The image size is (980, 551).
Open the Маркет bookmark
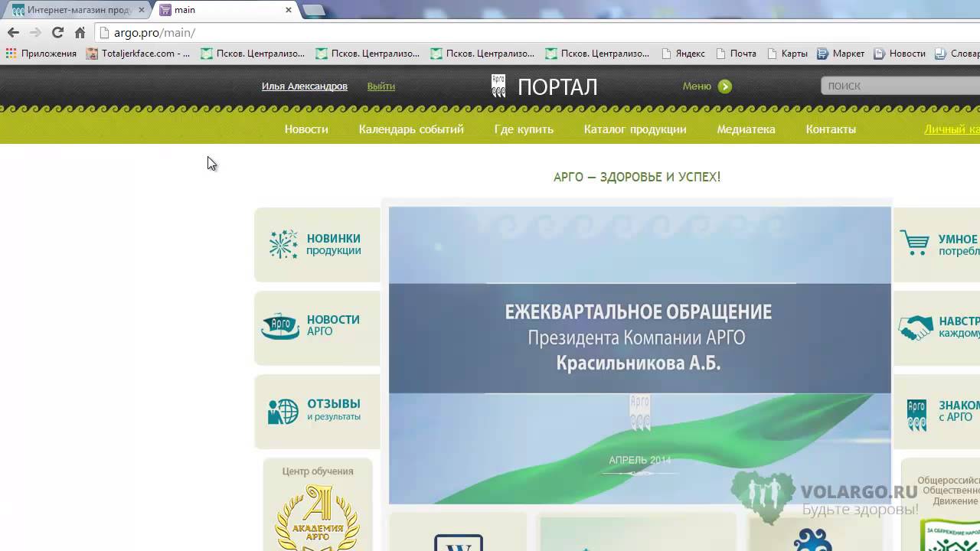point(841,54)
